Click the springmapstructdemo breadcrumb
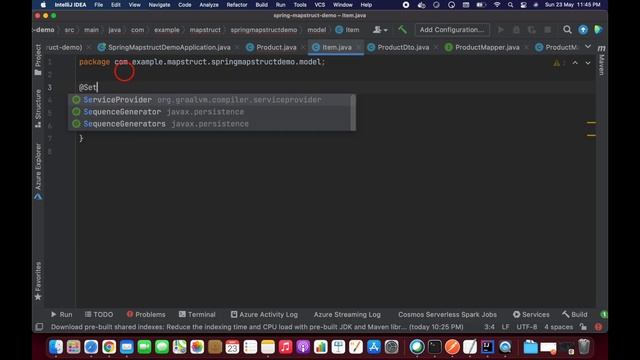Image resolution: width=640 pixels, height=360 pixels. (264, 30)
